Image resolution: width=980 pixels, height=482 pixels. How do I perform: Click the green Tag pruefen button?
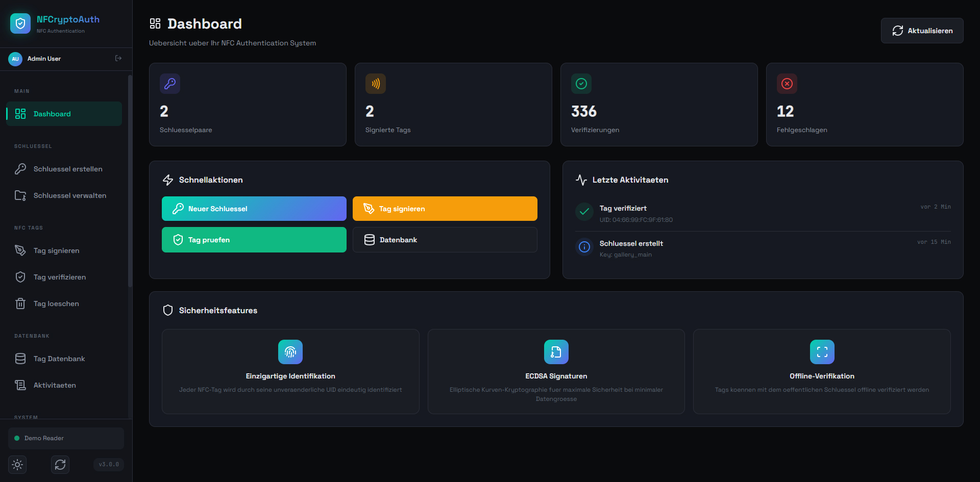coord(254,240)
